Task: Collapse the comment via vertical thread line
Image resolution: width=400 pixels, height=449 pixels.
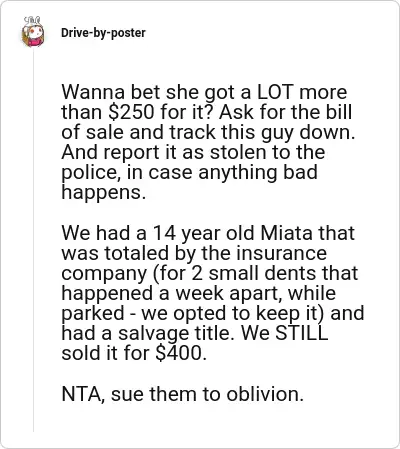Action: tap(33, 240)
